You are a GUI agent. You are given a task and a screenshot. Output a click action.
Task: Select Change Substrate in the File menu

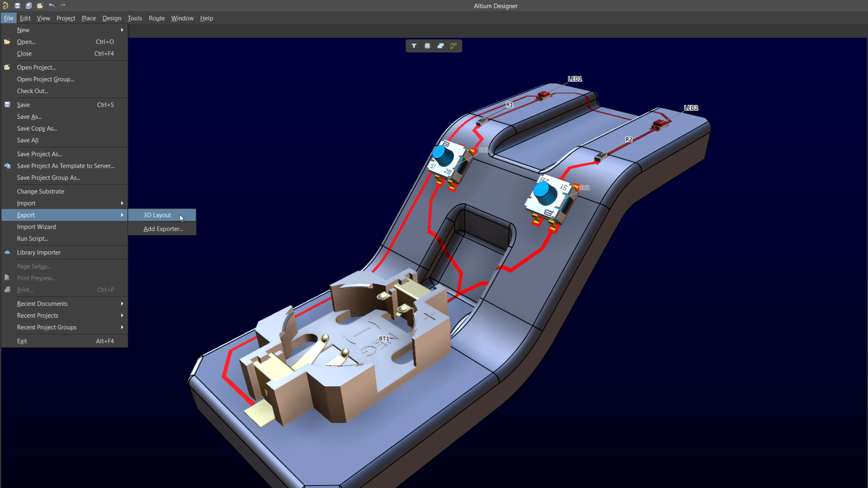(x=41, y=191)
